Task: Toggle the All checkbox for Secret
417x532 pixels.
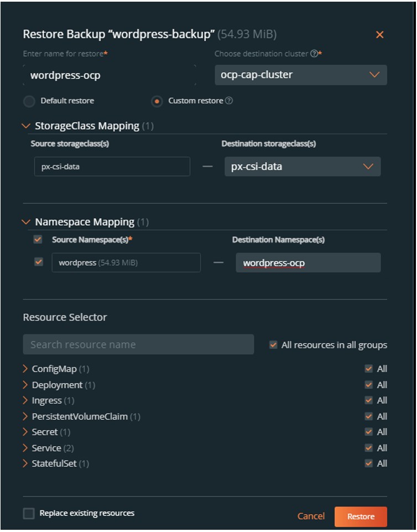Action: click(369, 432)
